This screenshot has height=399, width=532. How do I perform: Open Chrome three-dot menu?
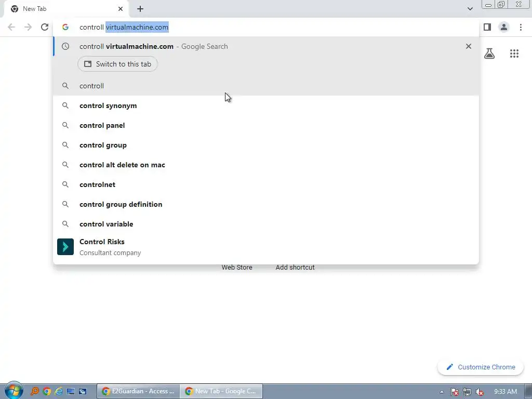point(521,27)
